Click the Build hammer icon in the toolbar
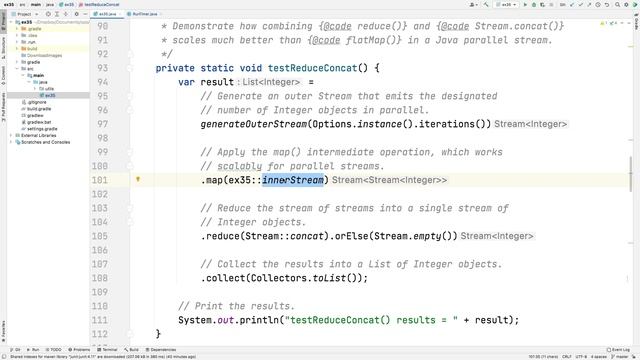 pos(486,4)
